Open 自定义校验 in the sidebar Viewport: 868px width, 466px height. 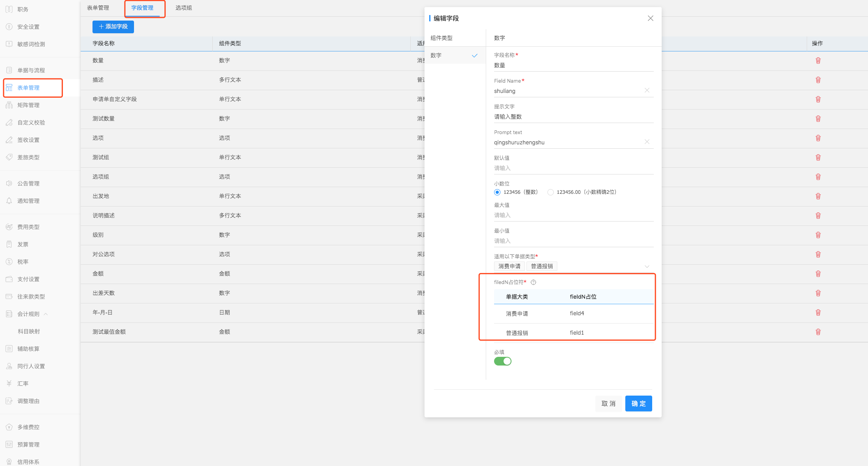click(31, 123)
